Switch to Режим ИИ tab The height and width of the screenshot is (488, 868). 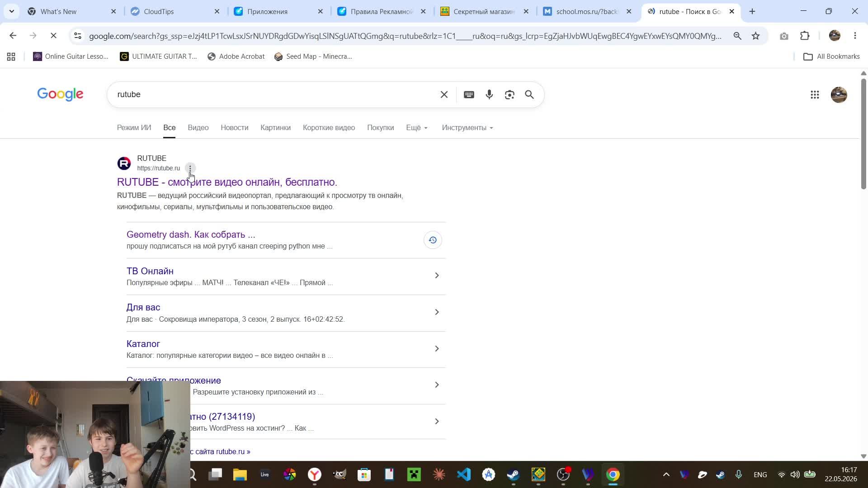(134, 128)
